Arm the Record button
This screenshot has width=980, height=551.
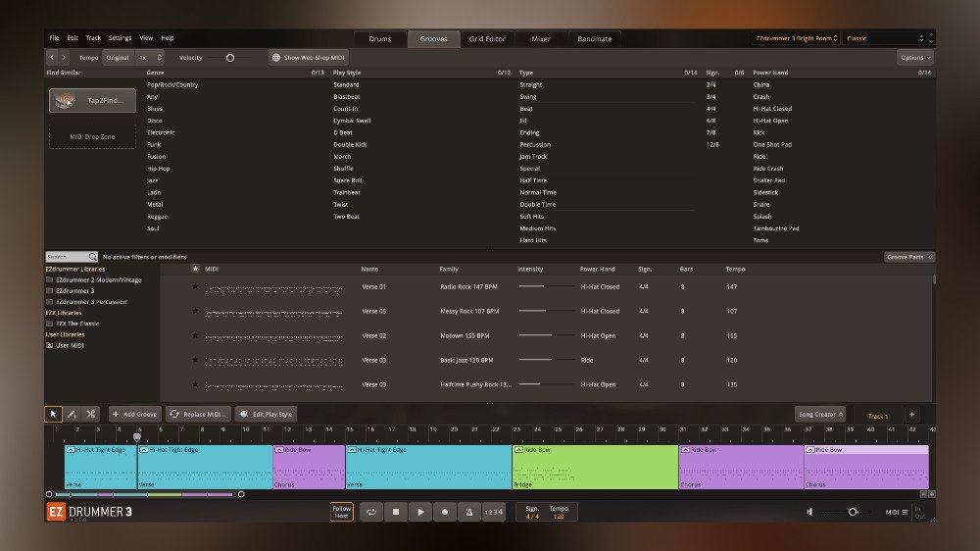tap(444, 512)
